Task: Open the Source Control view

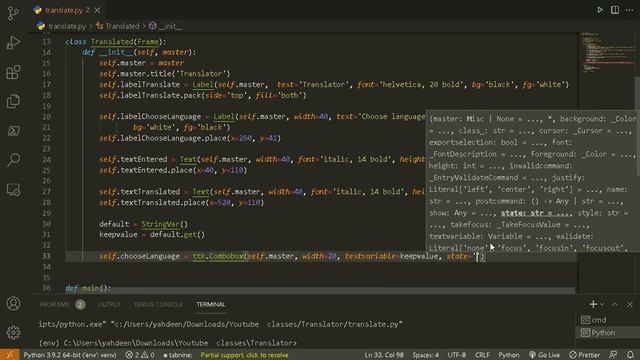Action: [13, 13]
